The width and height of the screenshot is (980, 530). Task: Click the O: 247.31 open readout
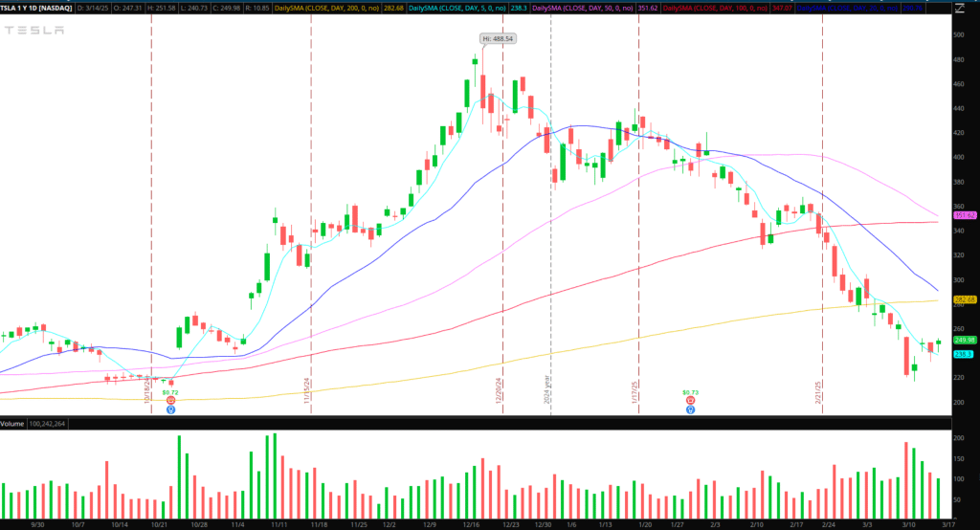(128, 8)
